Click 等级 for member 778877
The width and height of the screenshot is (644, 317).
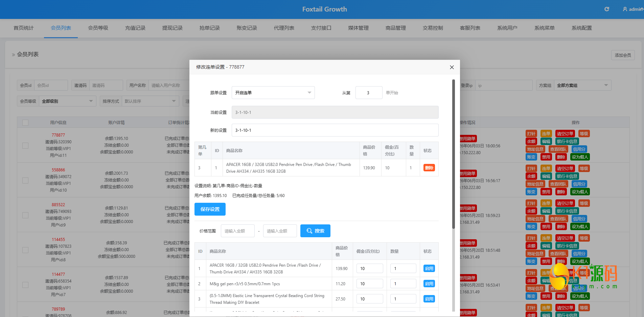(x=584, y=133)
